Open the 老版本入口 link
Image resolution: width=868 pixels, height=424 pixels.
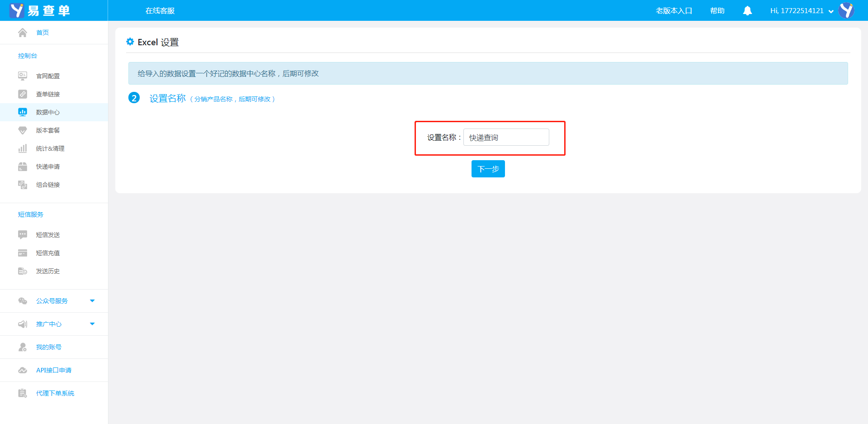(674, 11)
